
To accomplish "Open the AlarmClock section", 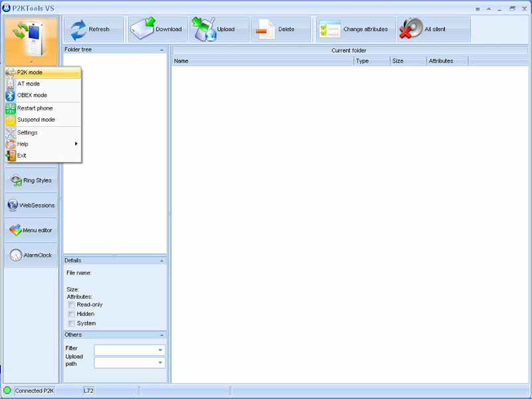I will coord(31,255).
